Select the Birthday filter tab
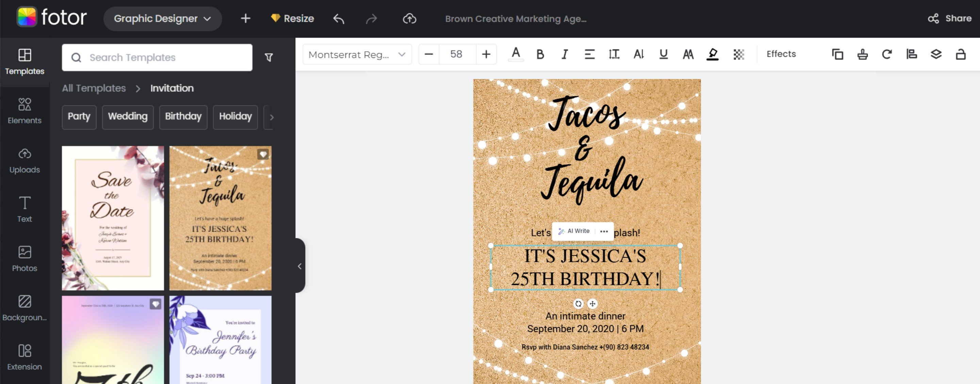The width and height of the screenshot is (980, 384). click(x=183, y=117)
